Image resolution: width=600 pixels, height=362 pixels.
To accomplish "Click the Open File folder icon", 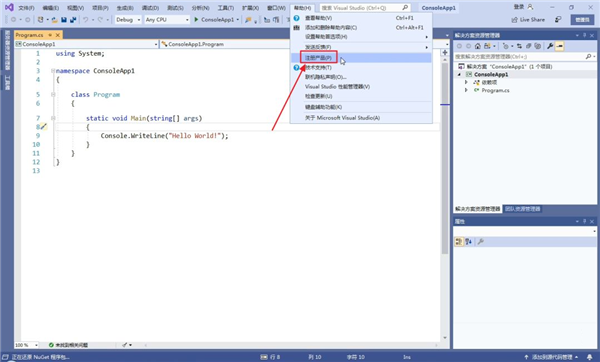I will (x=55, y=20).
